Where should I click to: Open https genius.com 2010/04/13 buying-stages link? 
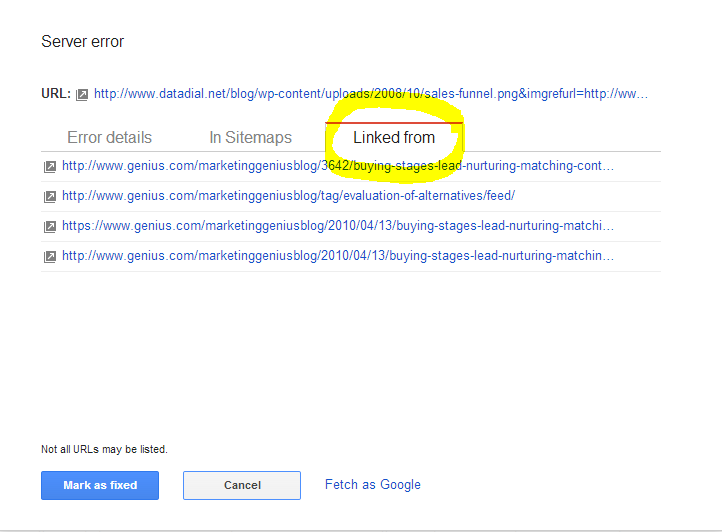coord(338,226)
